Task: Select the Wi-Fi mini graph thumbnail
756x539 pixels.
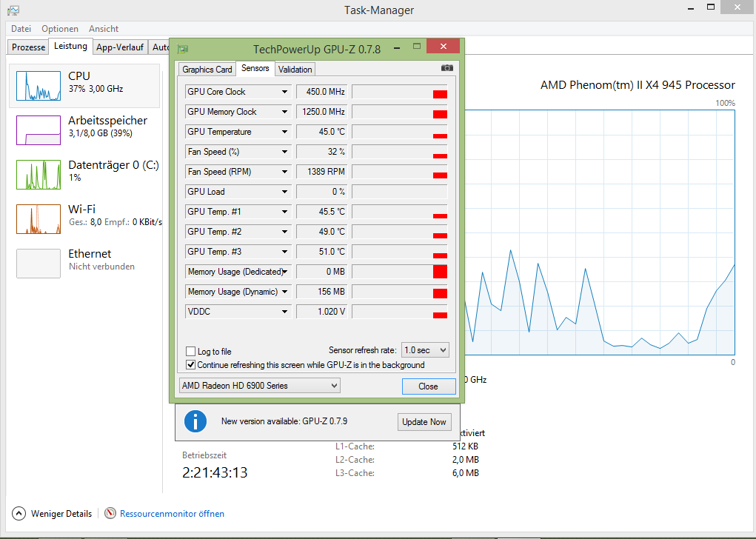Action: coord(39,219)
